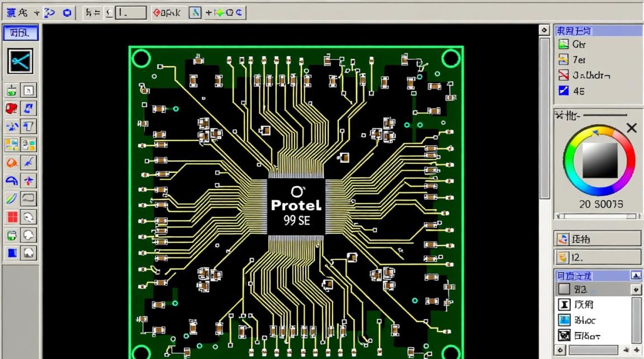Select the red-blue cross arrow tool

tap(29, 181)
